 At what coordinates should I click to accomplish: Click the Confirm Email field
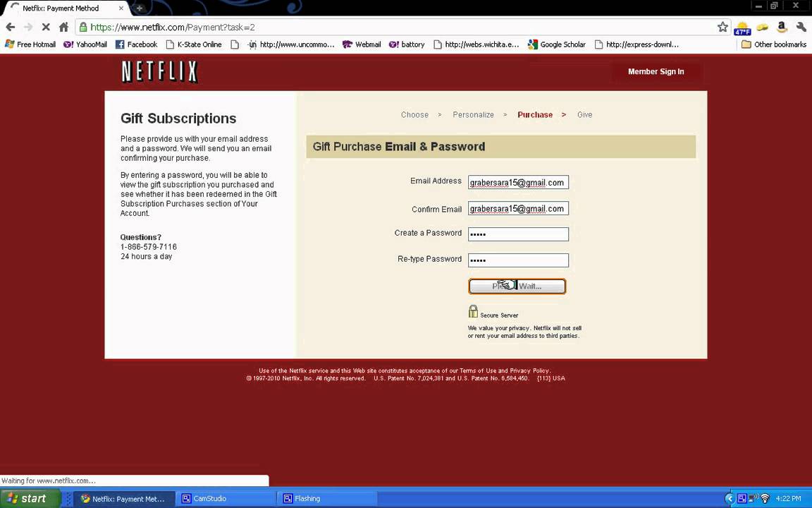click(518, 208)
